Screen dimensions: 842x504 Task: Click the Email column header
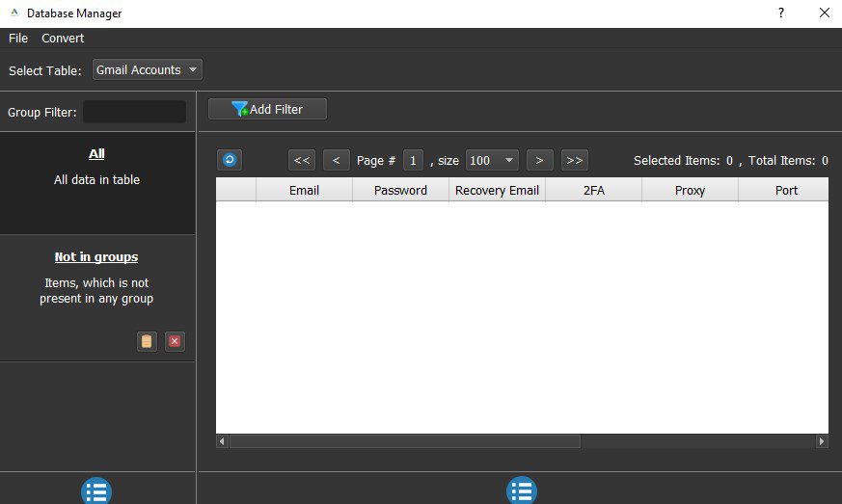coord(304,190)
